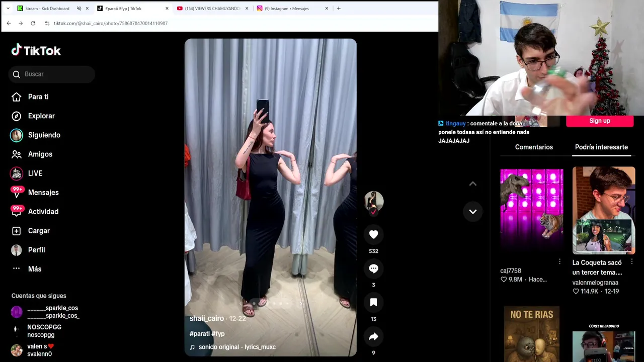Image resolution: width=644 pixels, height=362 pixels.
Task: Open the creator avatar beside the post
Action: point(374,202)
